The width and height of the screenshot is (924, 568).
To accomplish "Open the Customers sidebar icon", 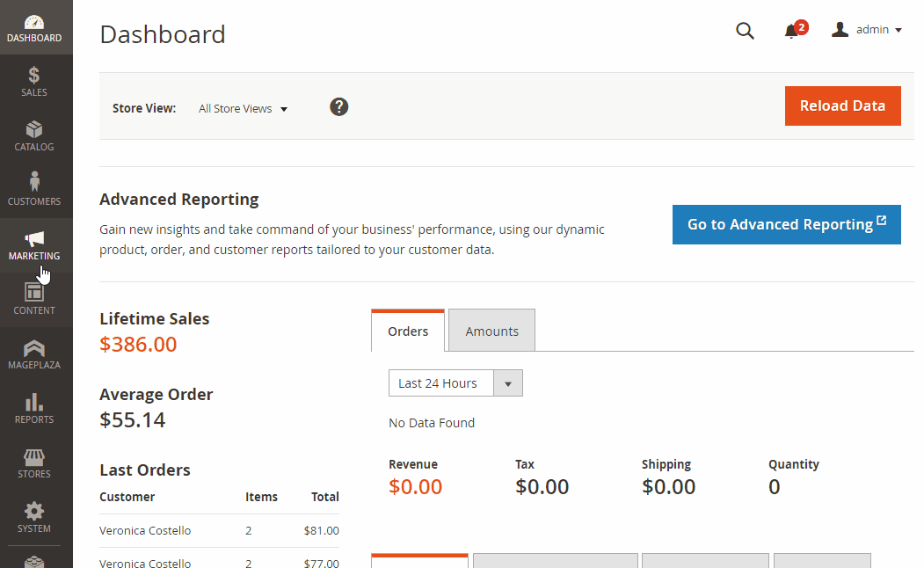I will pos(34,182).
